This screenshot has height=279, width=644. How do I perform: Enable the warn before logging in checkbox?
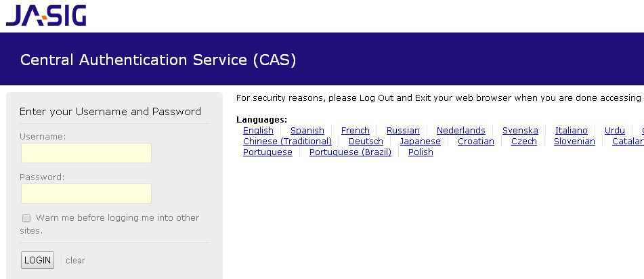26,218
